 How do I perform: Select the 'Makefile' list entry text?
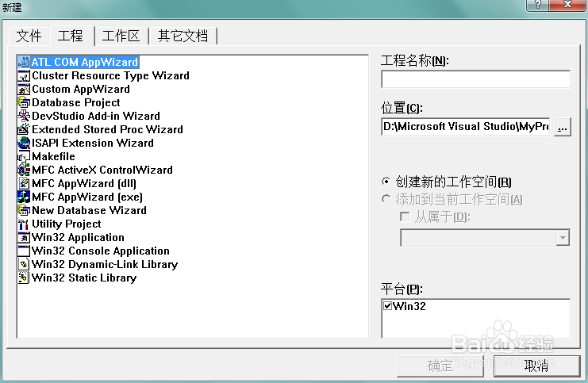(53, 157)
